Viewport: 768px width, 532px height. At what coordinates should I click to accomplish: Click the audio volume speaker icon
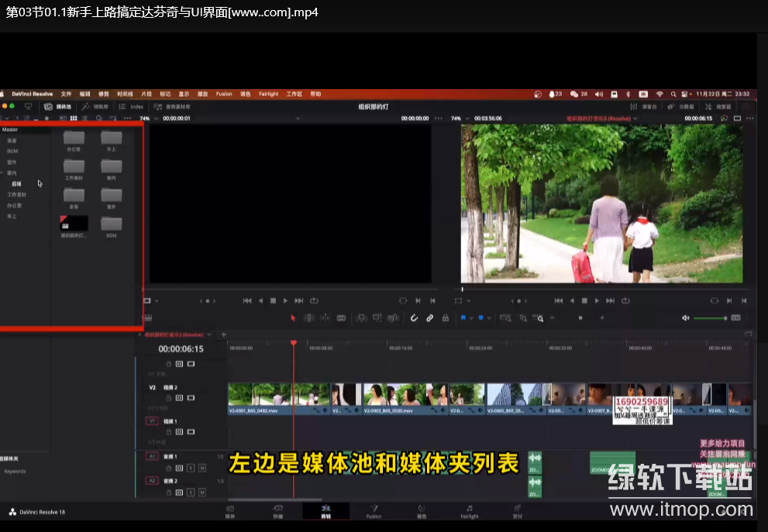(x=685, y=317)
